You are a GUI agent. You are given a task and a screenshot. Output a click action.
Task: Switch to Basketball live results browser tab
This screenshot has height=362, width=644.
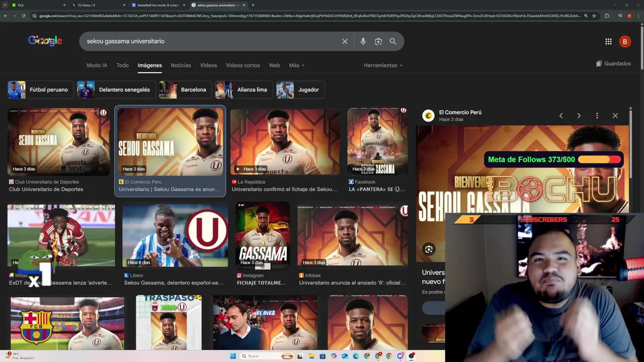[158, 5]
